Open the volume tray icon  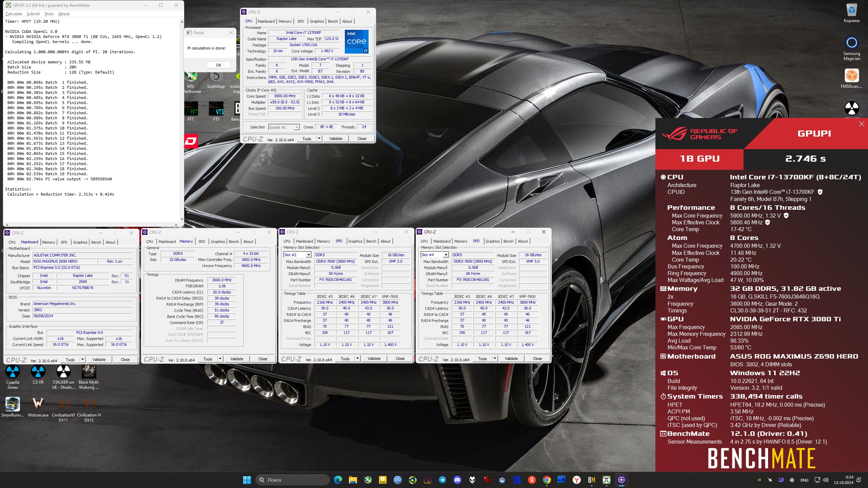825,480
